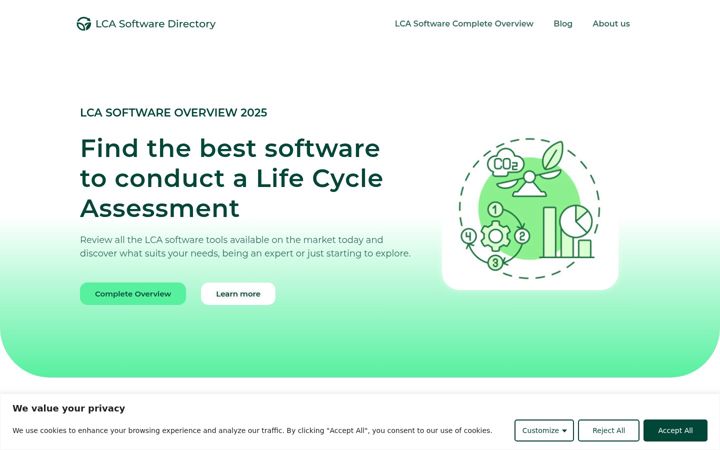The height and width of the screenshot is (450, 720).
Task: Click the green Complete Overview button
Action: 133,294
